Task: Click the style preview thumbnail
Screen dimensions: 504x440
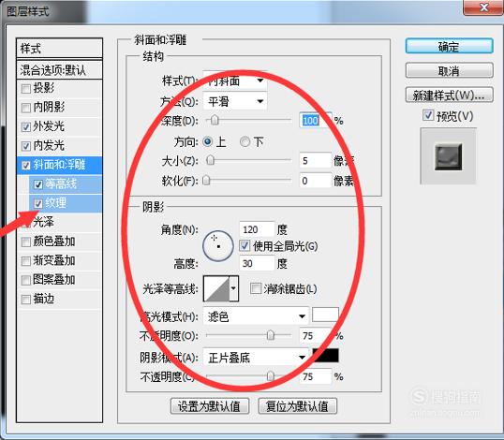Action: 449,156
